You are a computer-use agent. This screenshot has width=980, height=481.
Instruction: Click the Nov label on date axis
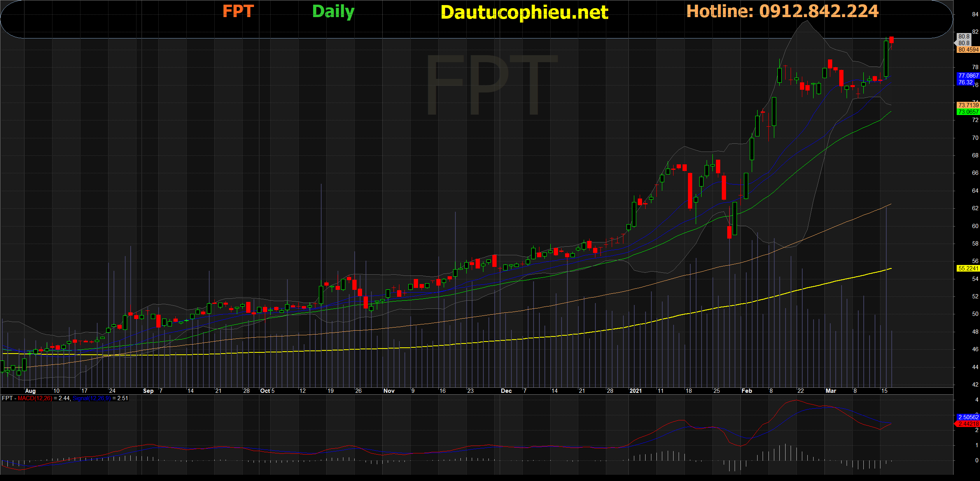389,391
